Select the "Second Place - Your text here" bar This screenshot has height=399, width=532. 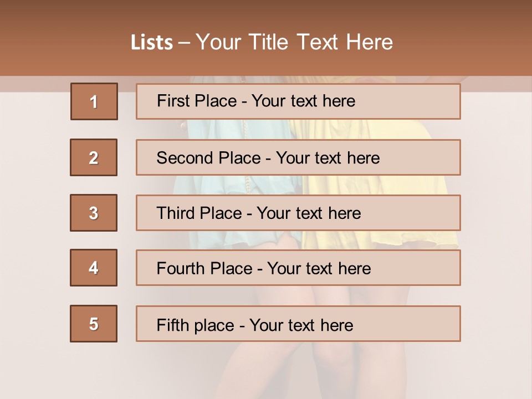tap(298, 157)
